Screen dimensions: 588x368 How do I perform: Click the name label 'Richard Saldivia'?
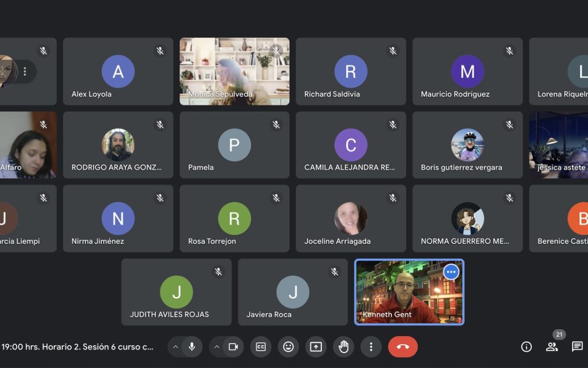[x=332, y=94]
